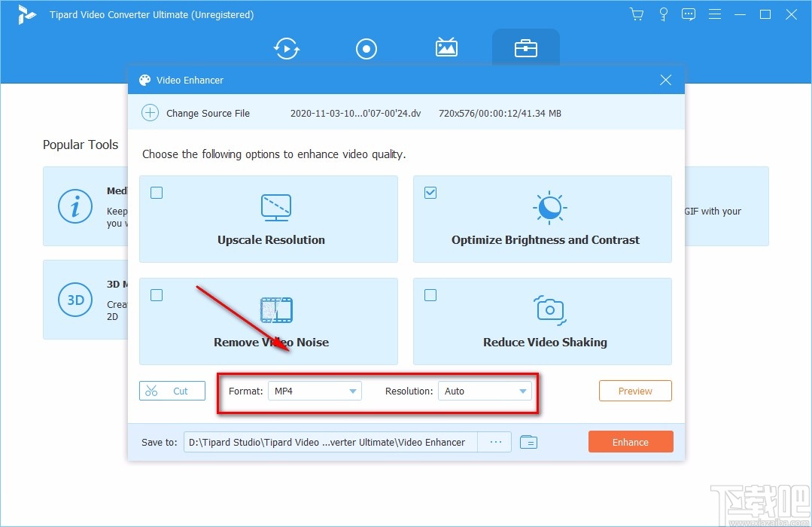This screenshot has width=812, height=527.
Task: Enable the Reduce Video Shaking checkbox
Action: click(x=430, y=295)
